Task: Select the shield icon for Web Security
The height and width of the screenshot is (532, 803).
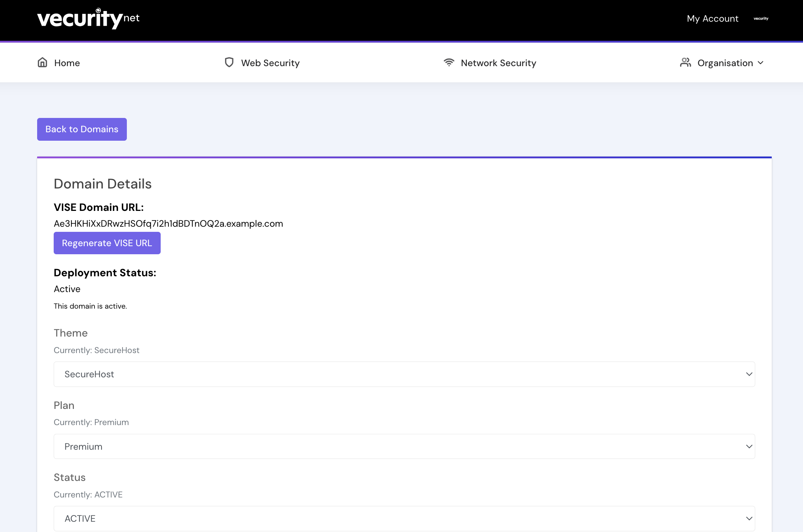Action: [229, 62]
